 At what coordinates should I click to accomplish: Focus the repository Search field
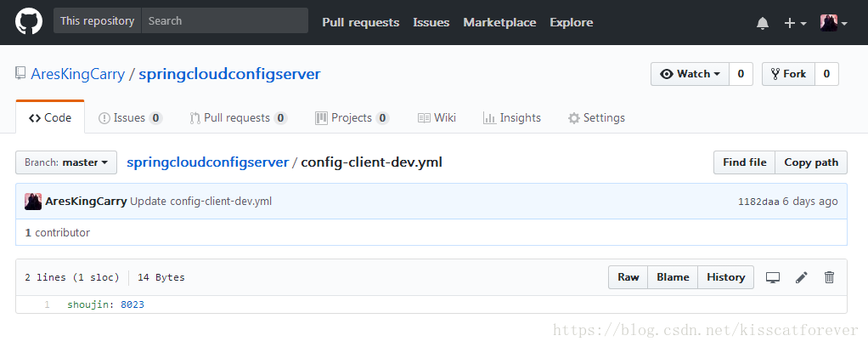point(225,20)
